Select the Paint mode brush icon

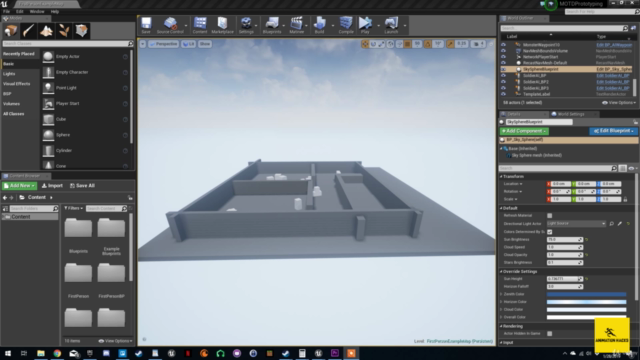[x=28, y=31]
